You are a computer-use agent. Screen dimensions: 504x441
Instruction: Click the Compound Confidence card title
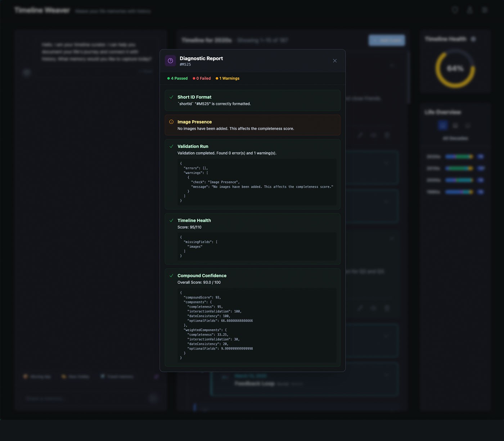coord(202,276)
